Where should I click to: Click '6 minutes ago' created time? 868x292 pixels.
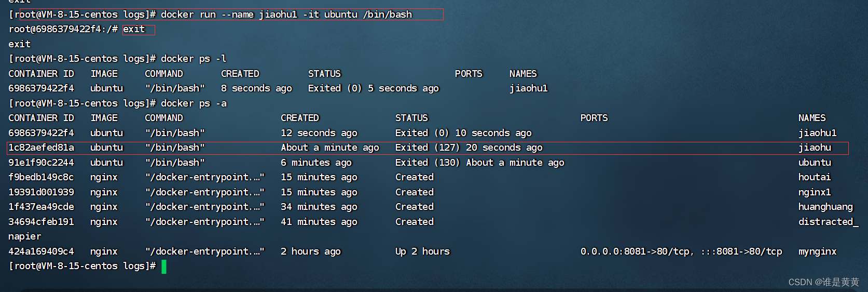point(316,163)
